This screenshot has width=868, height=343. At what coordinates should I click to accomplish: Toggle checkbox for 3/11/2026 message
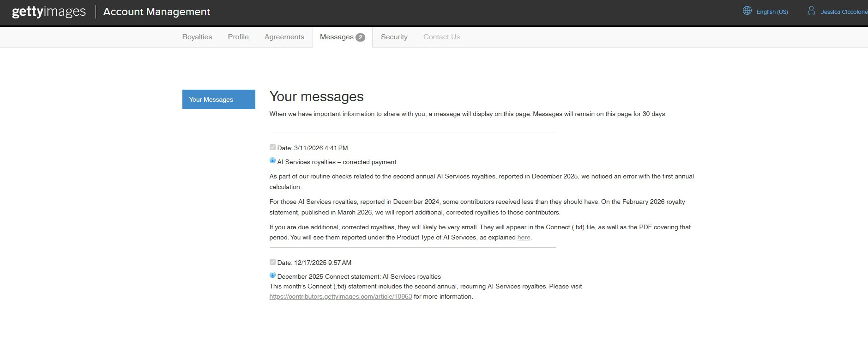click(272, 147)
